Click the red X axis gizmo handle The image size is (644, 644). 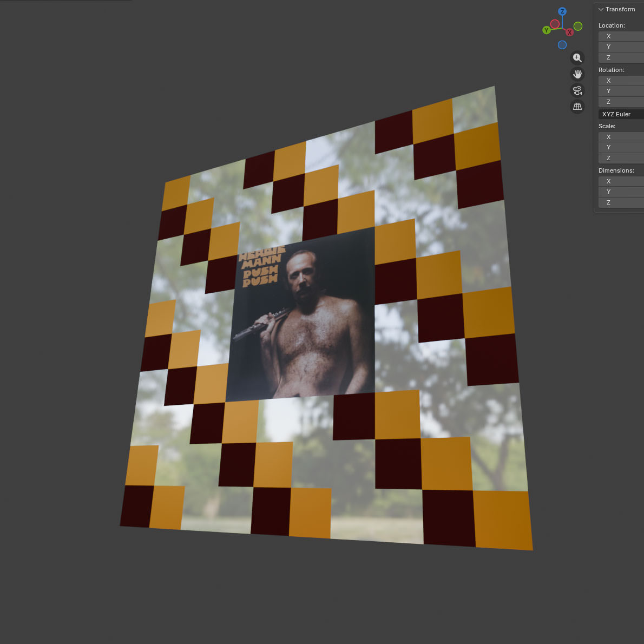pyautogui.click(x=569, y=32)
